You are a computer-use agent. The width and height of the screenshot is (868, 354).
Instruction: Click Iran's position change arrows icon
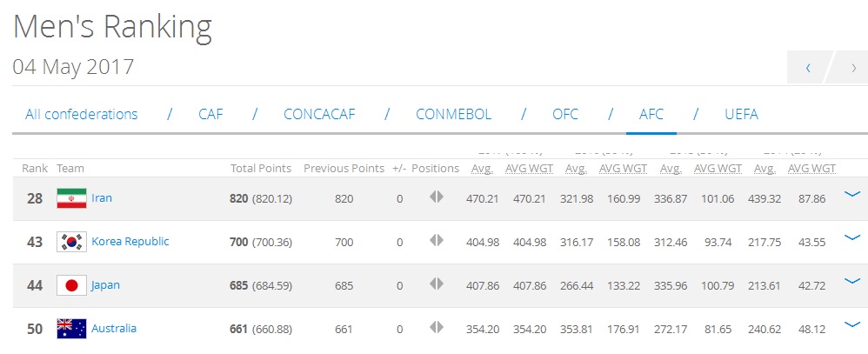pyautogui.click(x=437, y=197)
